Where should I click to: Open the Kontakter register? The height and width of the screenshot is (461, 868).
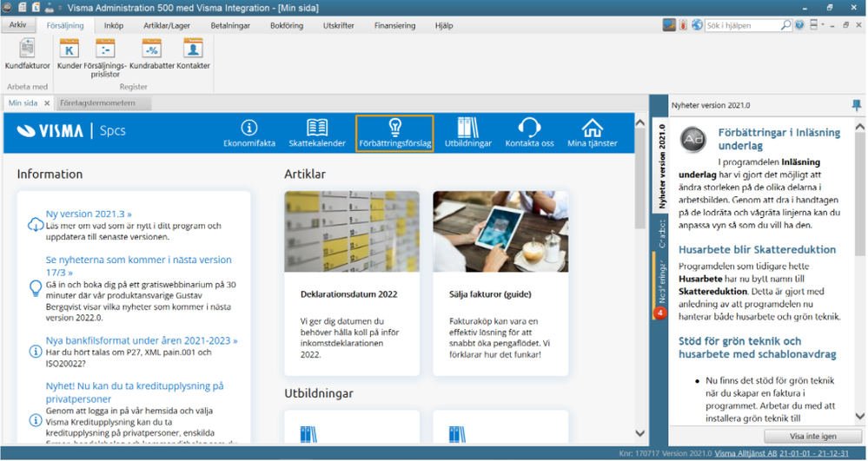point(193,54)
